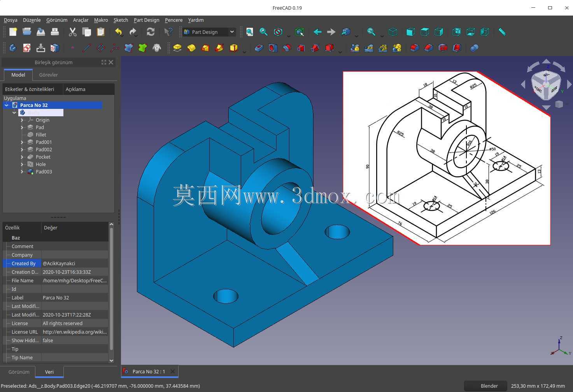Create a datum line

(x=87, y=48)
